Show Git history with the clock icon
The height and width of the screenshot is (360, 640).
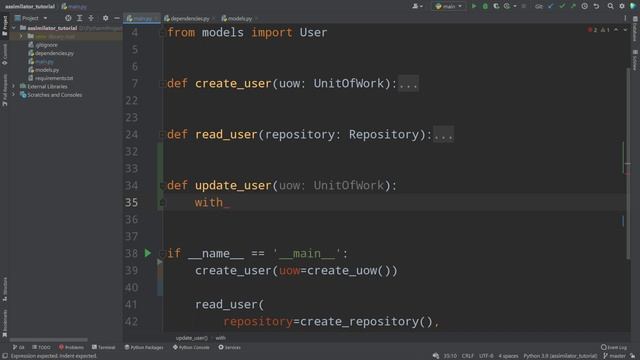coord(584,6)
